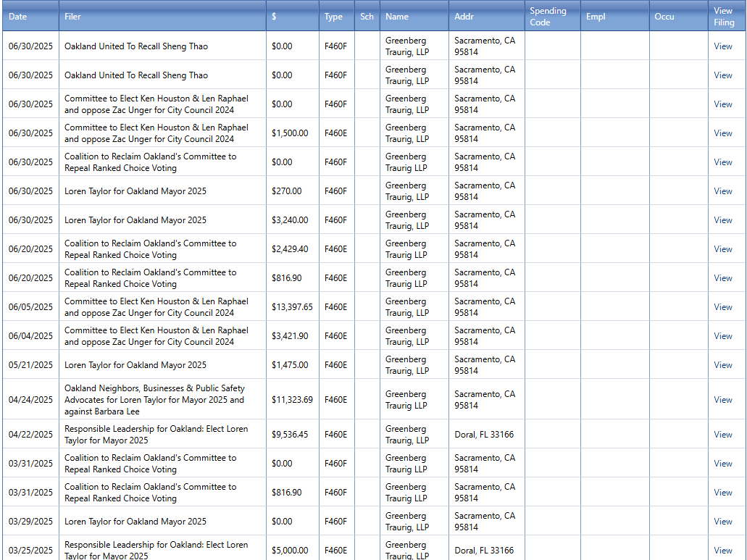The height and width of the screenshot is (560, 747).
Task: Click the 05/21/2025 date cell
Action: point(30,365)
